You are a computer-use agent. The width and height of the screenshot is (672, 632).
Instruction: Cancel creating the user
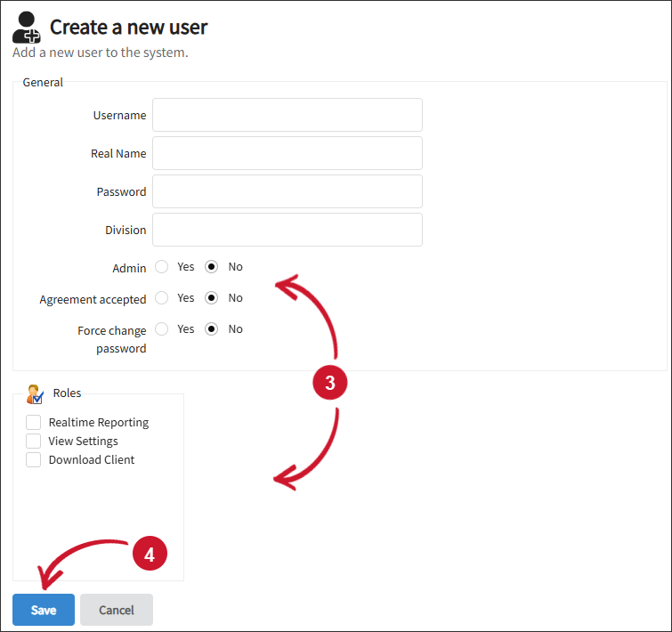(x=116, y=610)
